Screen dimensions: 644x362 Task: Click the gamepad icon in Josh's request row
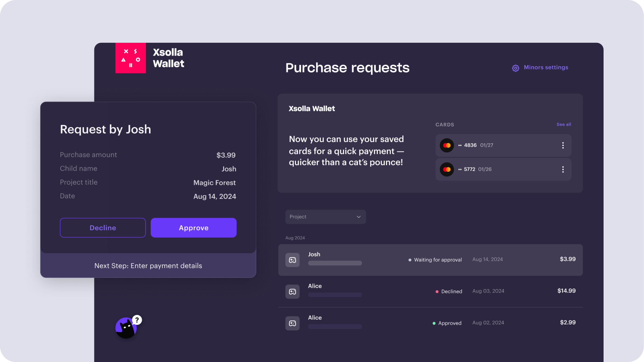[x=292, y=260]
